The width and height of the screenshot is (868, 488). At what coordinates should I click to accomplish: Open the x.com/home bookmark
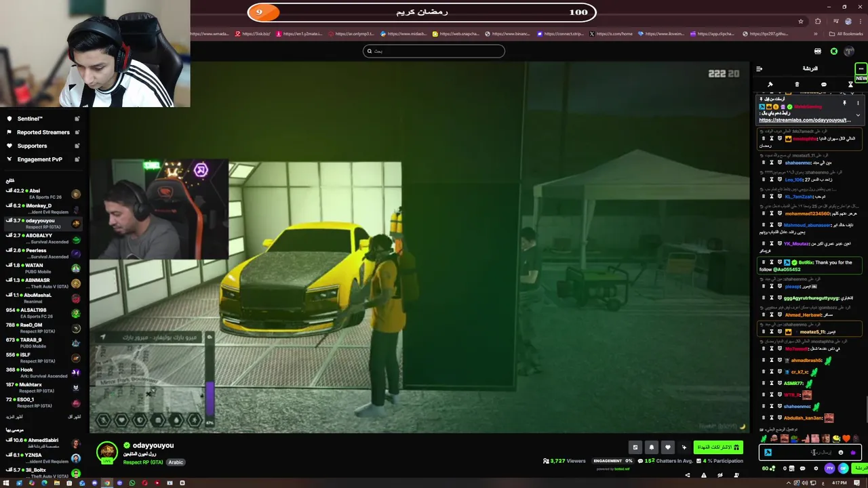click(612, 34)
